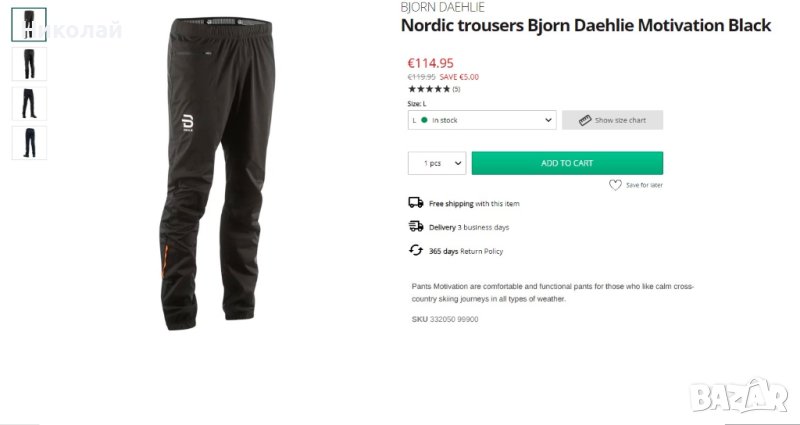Click the chevron on size dropdown
The width and height of the screenshot is (800, 425).
[x=548, y=120]
